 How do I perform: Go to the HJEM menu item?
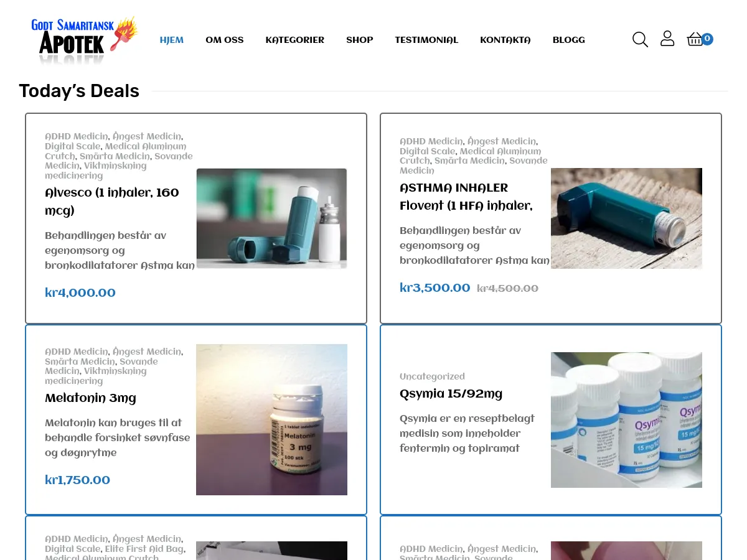[172, 40]
